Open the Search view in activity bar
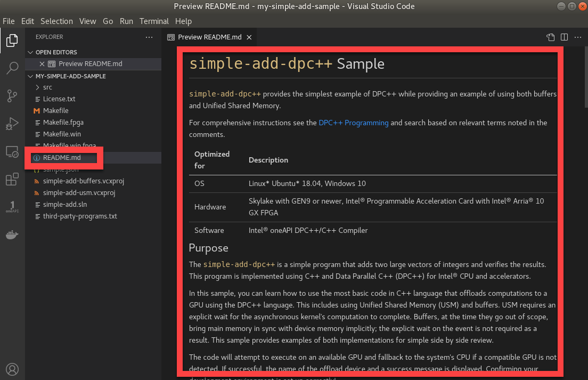Image resolution: width=588 pixels, height=380 pixels. click(x=12, y=68)
